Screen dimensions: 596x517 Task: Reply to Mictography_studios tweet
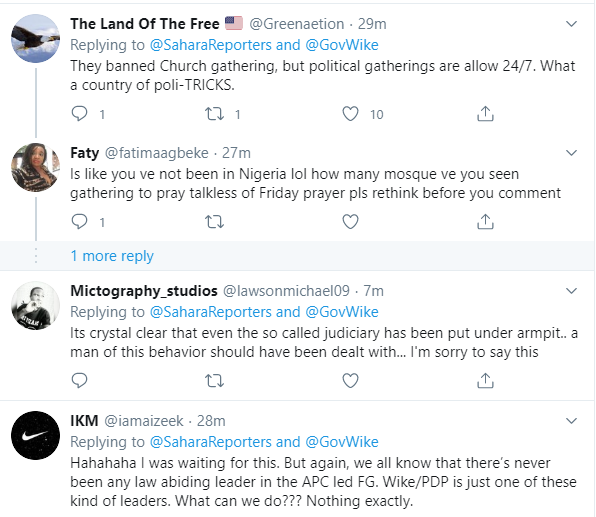(x=79, y=380)
